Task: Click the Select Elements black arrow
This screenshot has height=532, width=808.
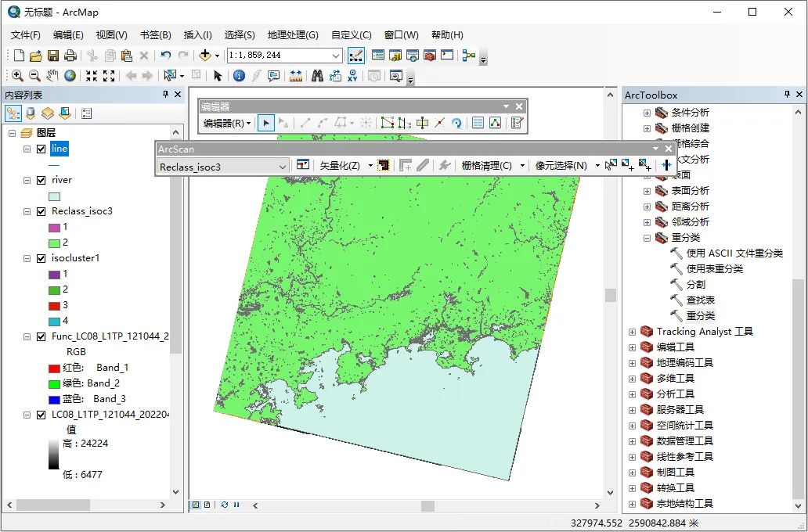Action: [218, 76]
